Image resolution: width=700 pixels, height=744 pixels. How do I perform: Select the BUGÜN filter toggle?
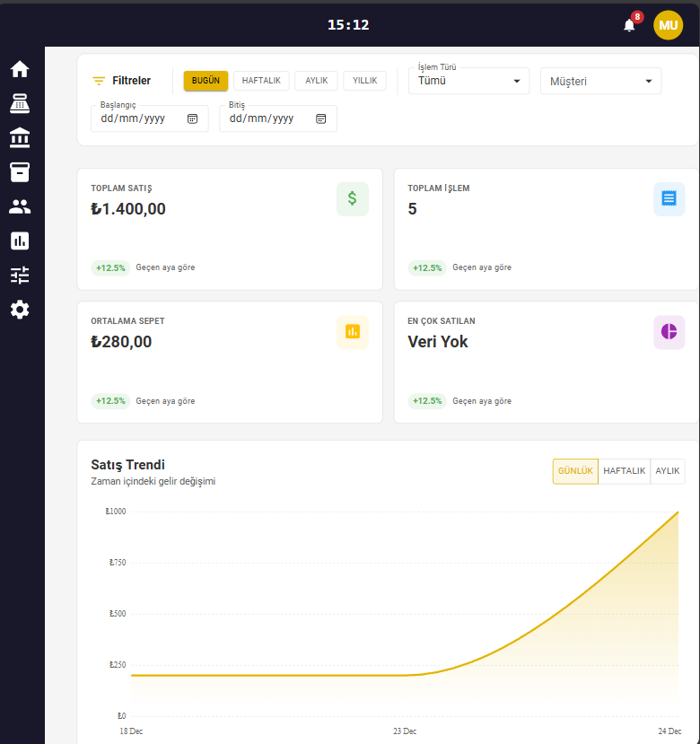coord(206,81)
